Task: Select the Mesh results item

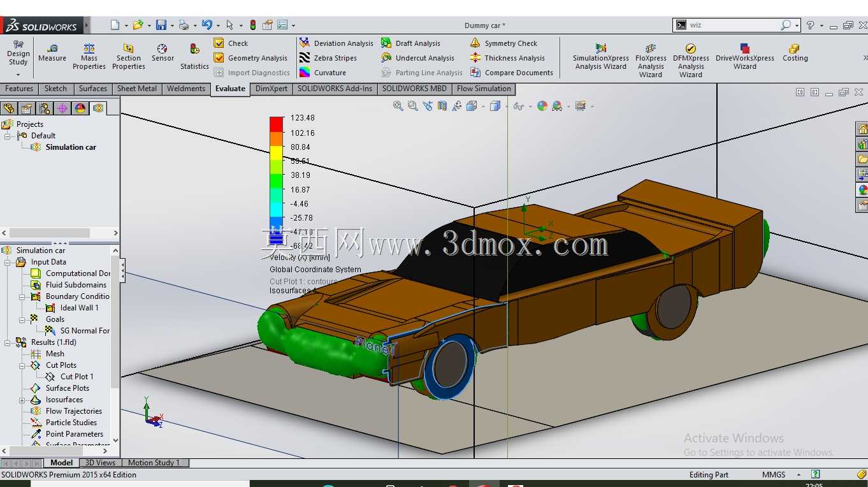Action: click(x=48, y=354)
